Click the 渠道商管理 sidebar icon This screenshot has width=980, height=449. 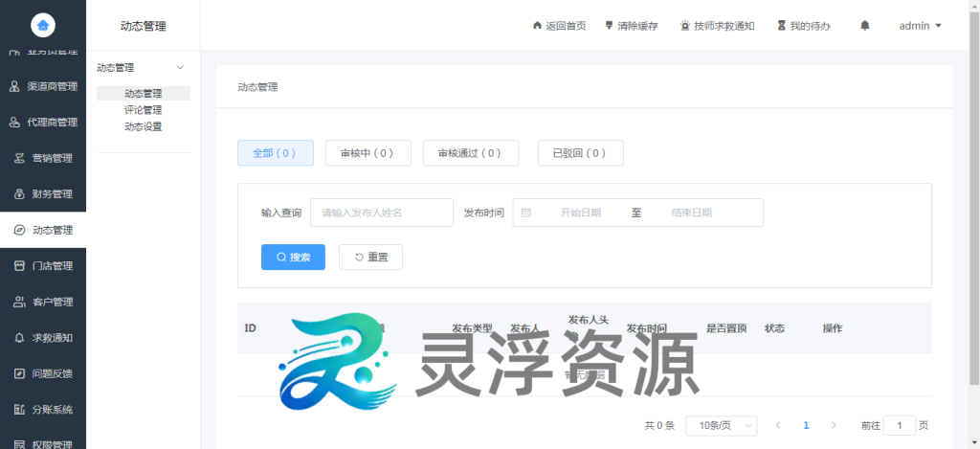coord(14,86)
